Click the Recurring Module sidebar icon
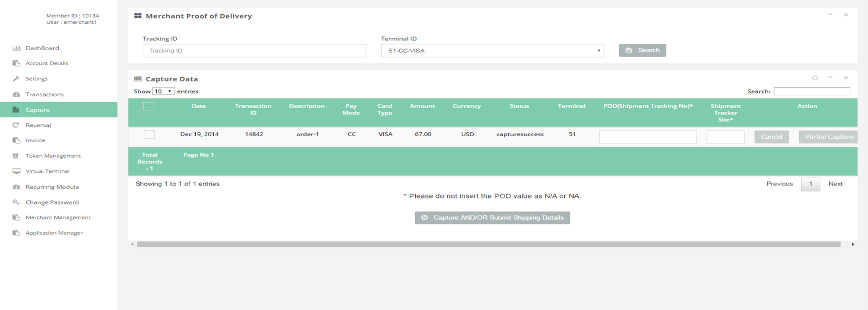The image size is (868, 310). point(16,187)
